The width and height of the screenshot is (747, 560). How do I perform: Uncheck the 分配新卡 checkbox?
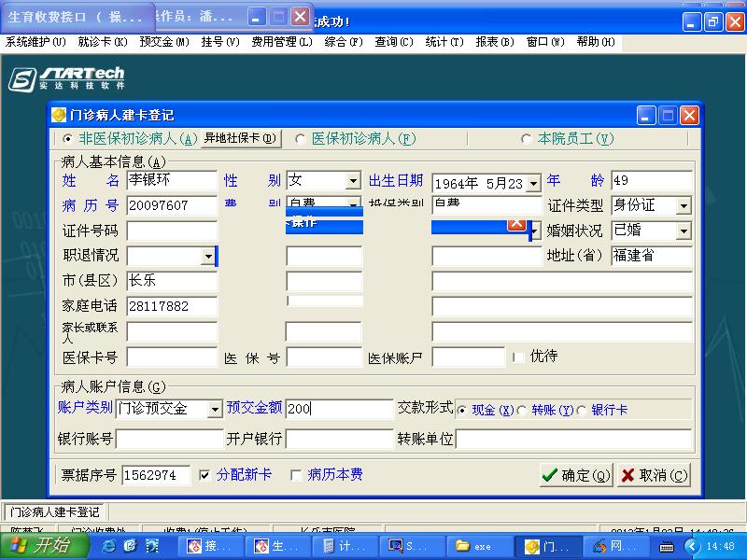pos(204,475)
